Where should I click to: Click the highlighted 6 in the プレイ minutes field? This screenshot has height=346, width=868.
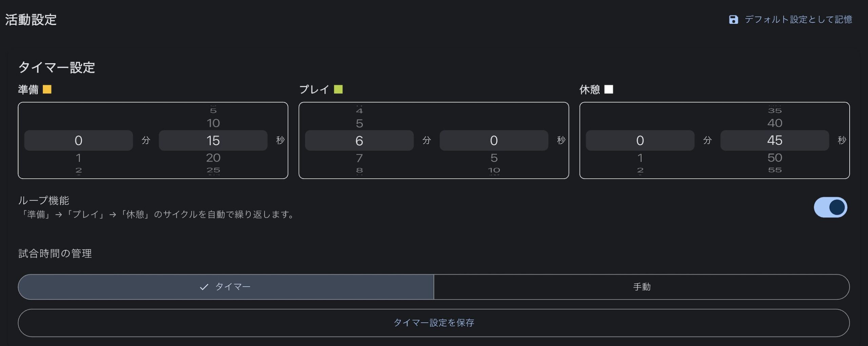pos(359,140)
